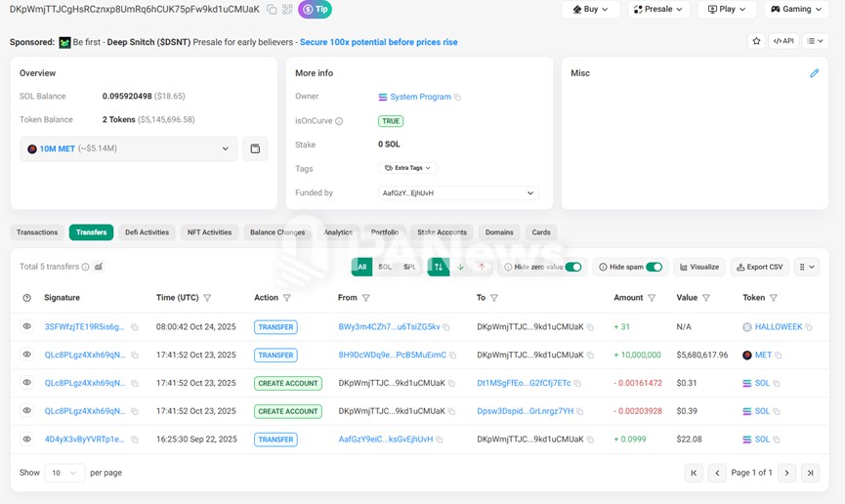The height and width of the screenshot is (504, 845).
Task: Open the token balance wallet icon button
Action: click(255, 148)
